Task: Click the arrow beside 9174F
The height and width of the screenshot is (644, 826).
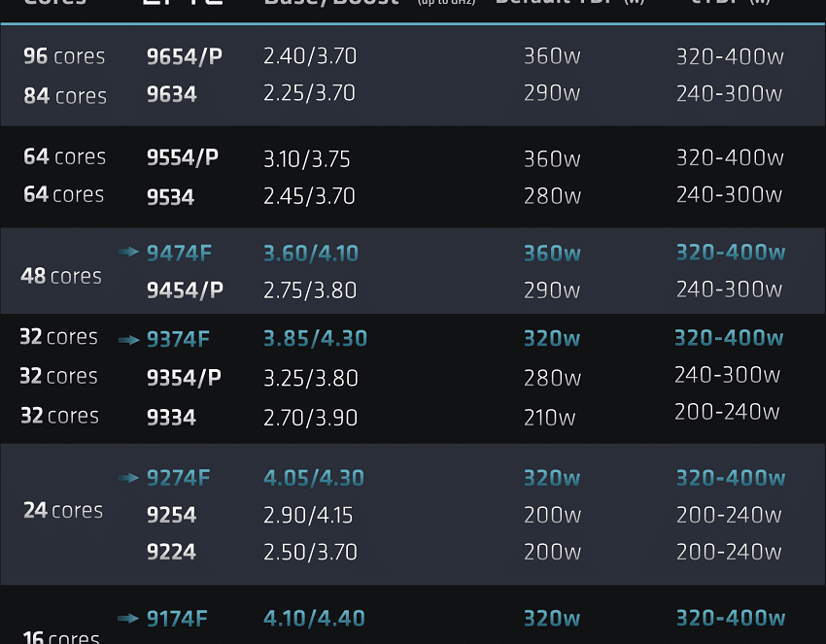Action: [128, 618]
